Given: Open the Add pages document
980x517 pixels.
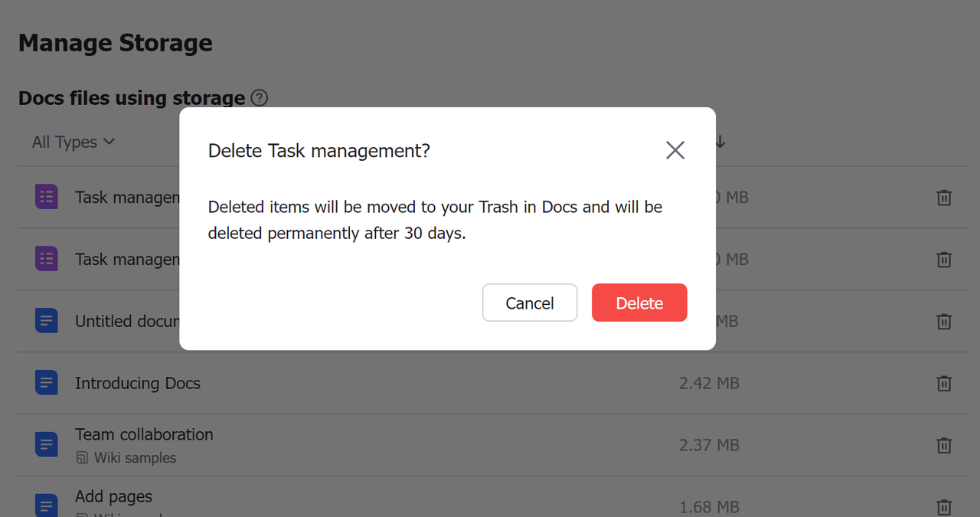Looking at the screenshot, I should (x=113, y=496).
